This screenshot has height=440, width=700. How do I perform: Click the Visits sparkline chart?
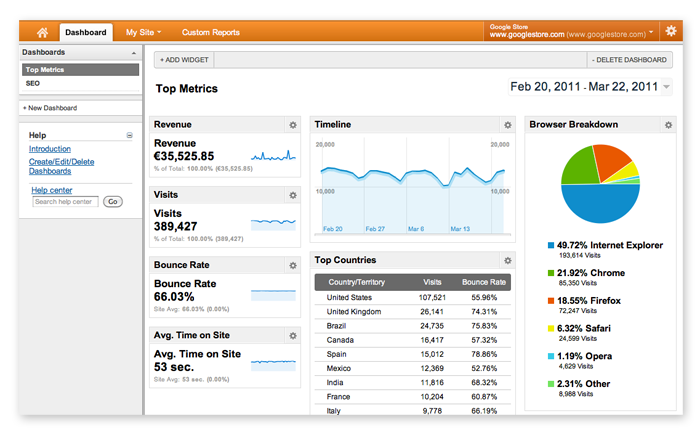pos(273,224)
